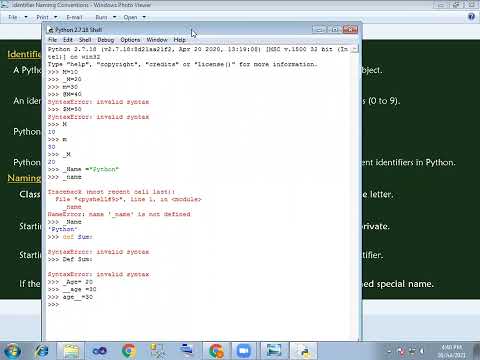Viewport: 480px width, 360px height.
Task: Click the 'Python' output line
Action: tap(63, 229)
